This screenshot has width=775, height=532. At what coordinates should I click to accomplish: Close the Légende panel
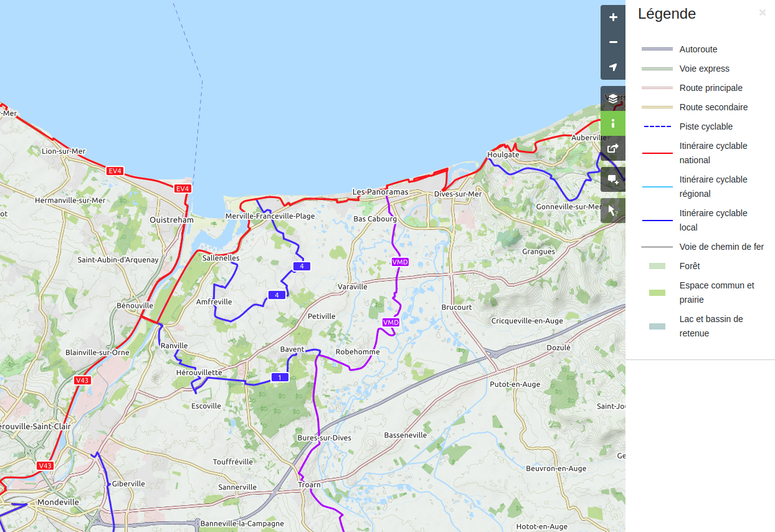763,12
